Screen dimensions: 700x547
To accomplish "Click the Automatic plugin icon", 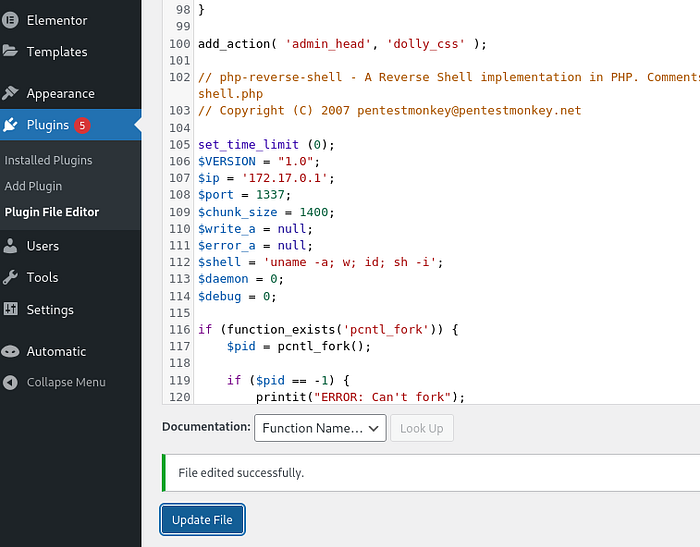I will [10, 351].
